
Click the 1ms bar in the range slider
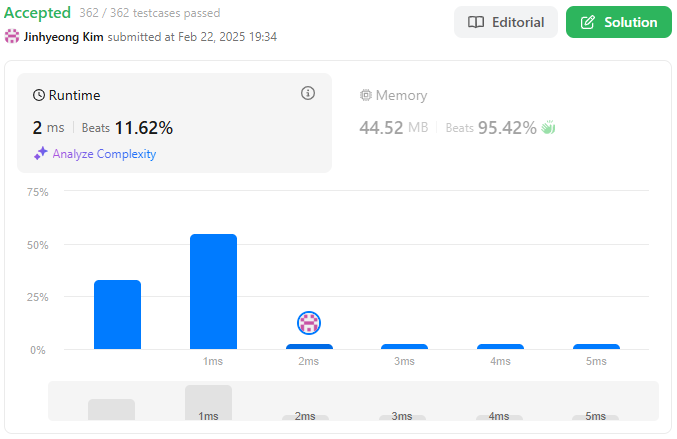coord(209,403)
